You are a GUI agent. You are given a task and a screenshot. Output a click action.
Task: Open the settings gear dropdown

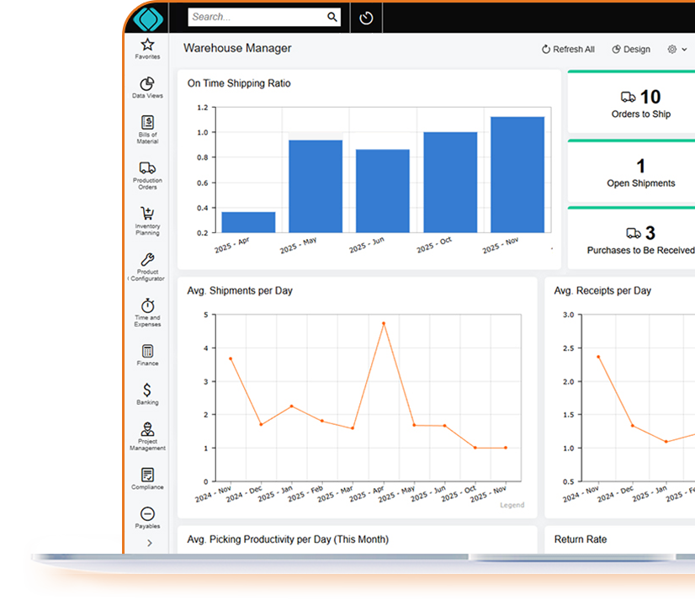coord(676,49)
